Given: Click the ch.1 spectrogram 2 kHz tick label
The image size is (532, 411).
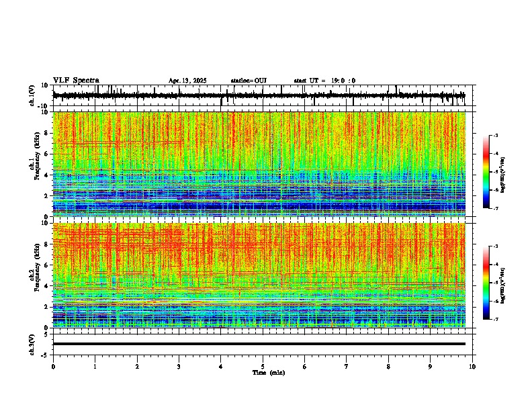Looking at the screenshot, I should (46, 195).
